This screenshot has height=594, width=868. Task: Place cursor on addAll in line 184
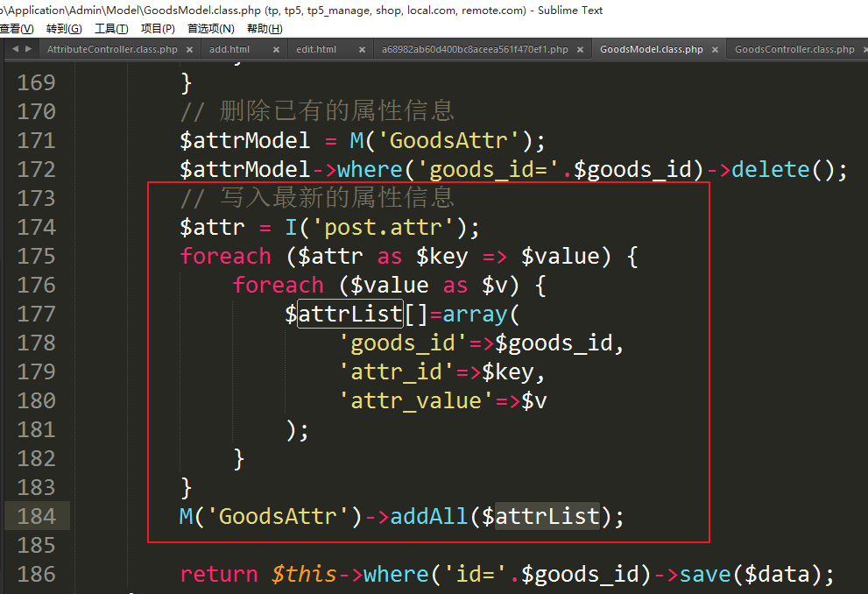point(429,516)
